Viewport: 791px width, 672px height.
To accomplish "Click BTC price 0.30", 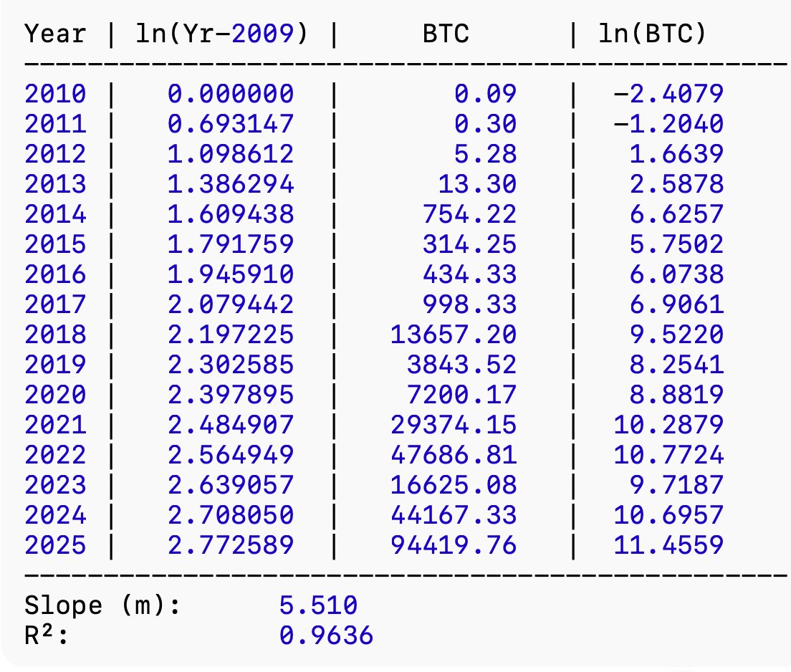I will 485,124.
